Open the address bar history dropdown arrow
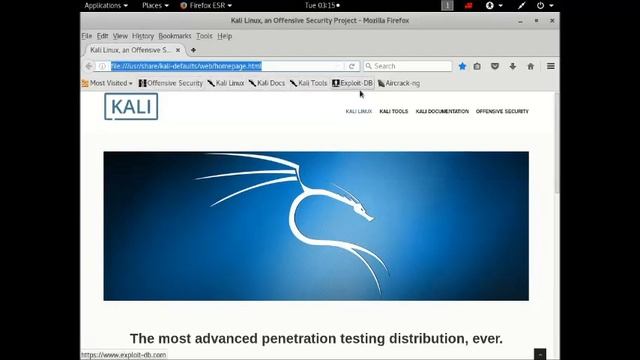The height and width of the screenshot is (360, 640). point(338,66)
